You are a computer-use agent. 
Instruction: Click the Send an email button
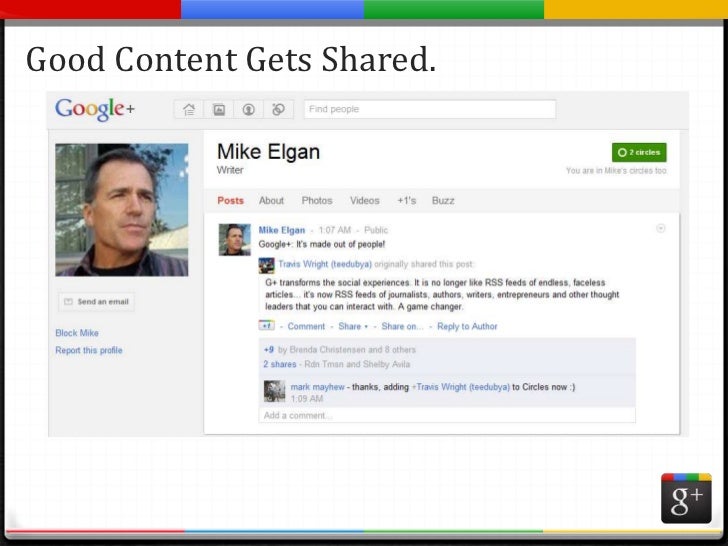tap(97, 302)
